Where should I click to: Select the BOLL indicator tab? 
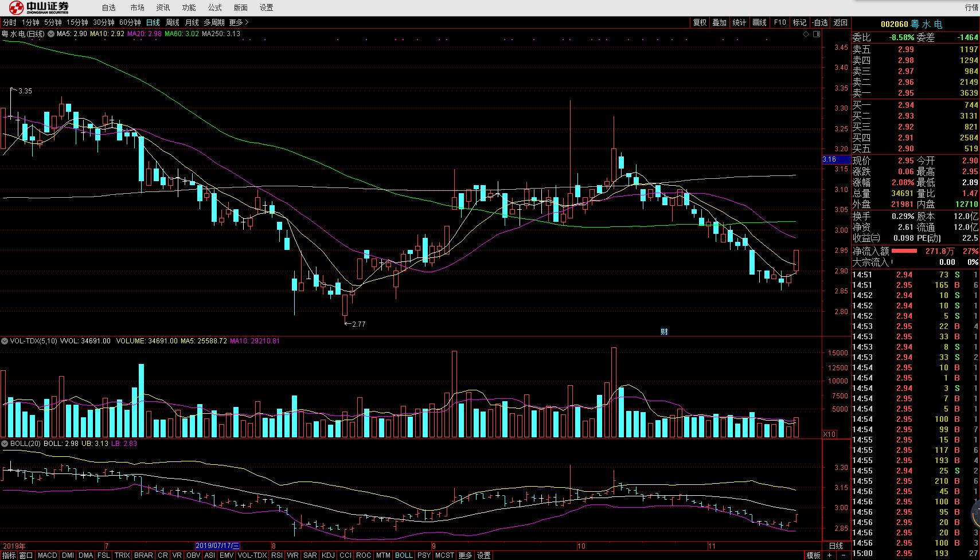(404, 555)
